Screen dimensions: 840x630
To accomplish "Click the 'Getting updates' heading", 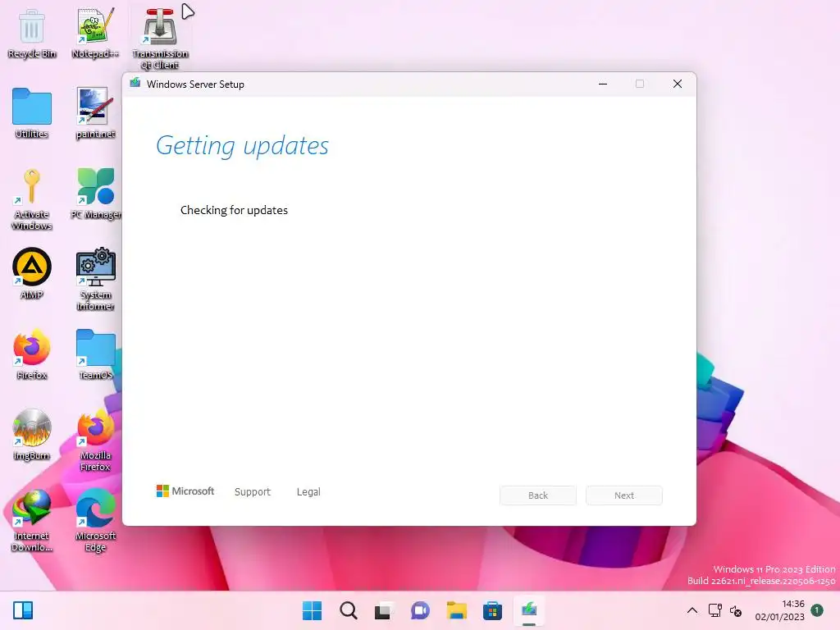I will (242, 146).
